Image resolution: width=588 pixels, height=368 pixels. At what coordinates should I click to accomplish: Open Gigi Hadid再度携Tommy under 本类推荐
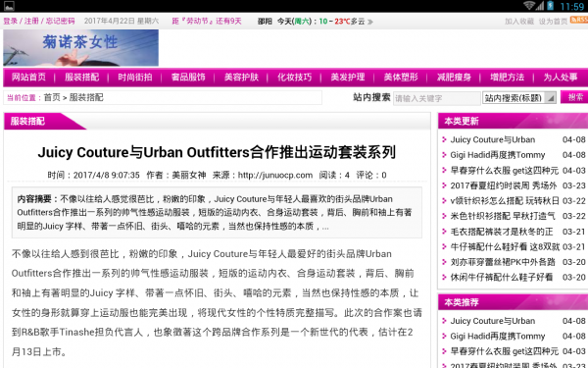tap(498, 337)
